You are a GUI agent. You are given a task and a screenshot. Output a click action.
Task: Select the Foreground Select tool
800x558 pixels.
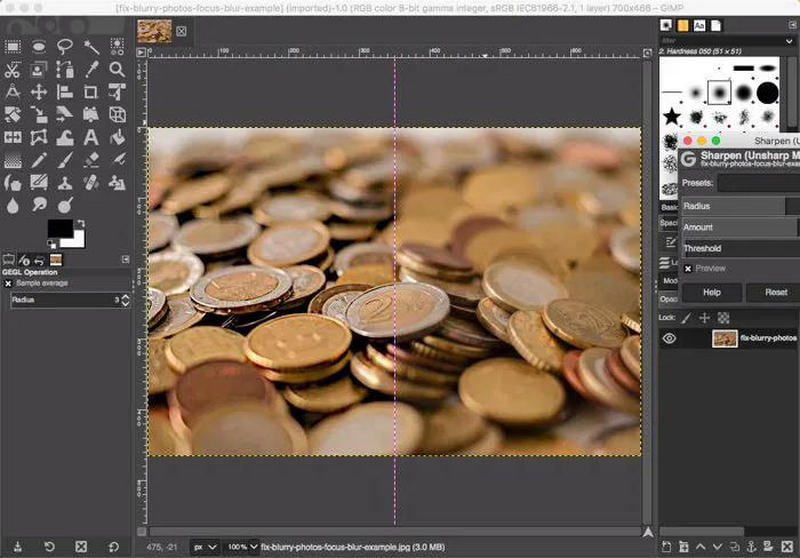[39, 69]
